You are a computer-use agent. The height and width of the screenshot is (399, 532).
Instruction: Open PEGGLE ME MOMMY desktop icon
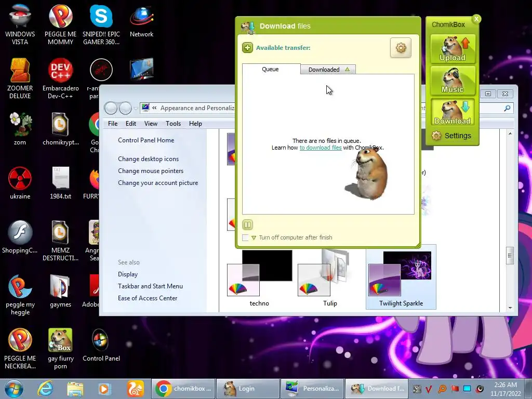click(x=60, y=24)
